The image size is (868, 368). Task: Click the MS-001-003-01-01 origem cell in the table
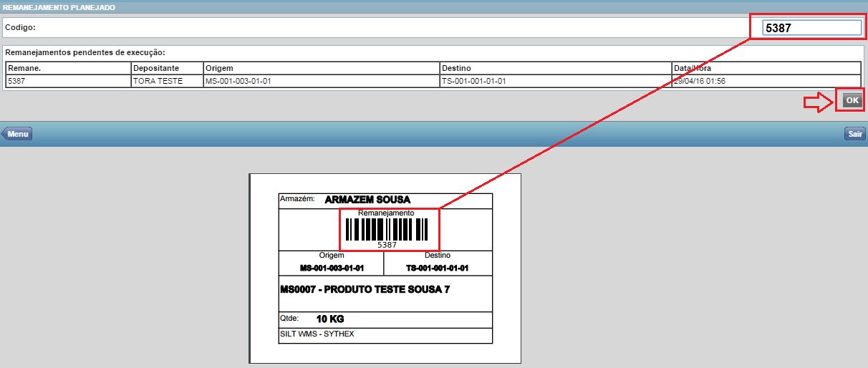tap(322, 81)
